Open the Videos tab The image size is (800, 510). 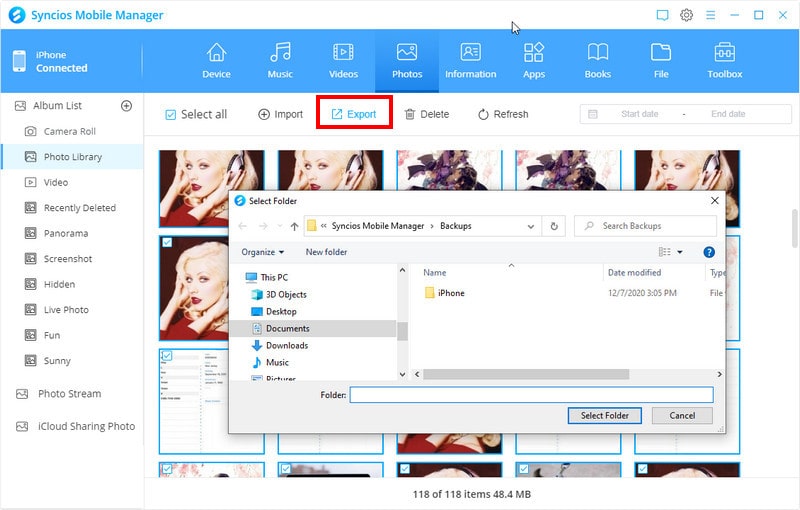point(343,61)
